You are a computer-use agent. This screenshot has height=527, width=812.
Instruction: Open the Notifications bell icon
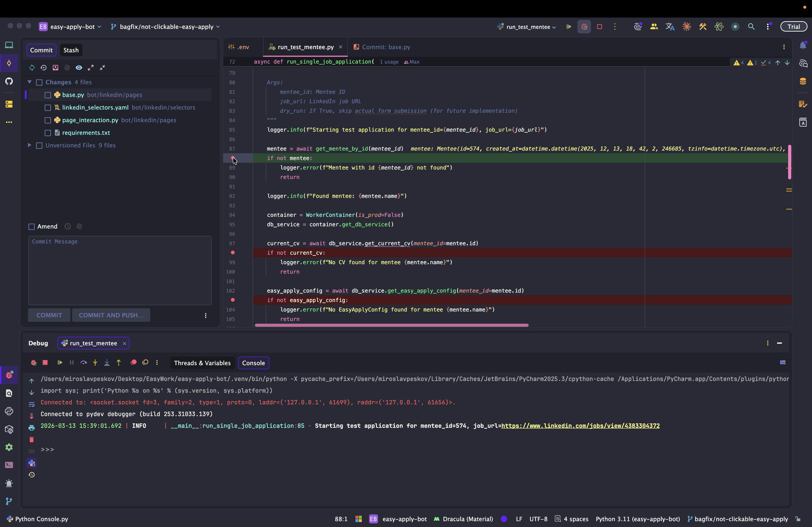[803, 46]
